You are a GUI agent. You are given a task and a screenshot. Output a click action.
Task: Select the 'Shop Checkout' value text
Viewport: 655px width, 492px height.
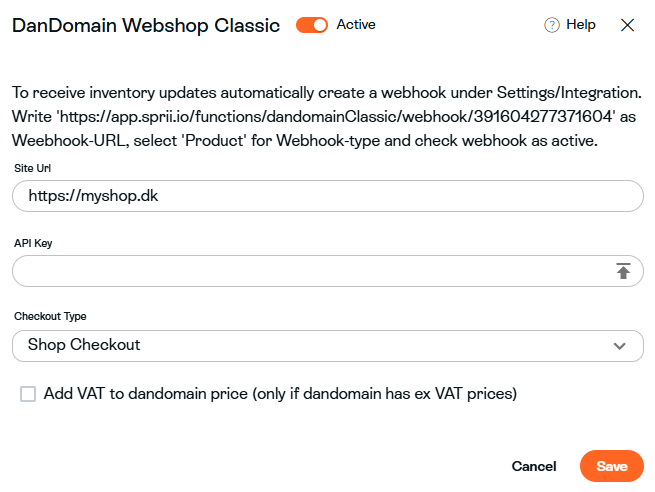coord(84,345)
